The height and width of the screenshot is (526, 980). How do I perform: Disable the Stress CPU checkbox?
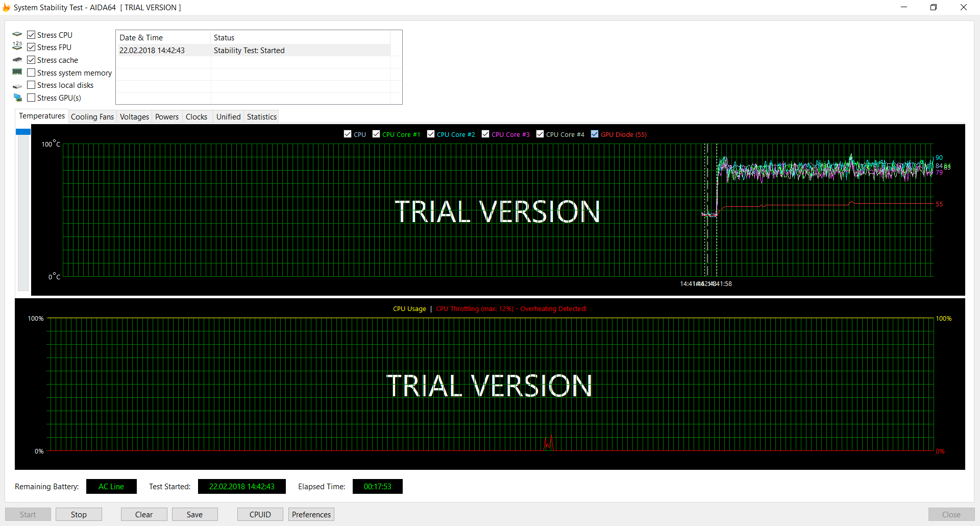[x=31, y=35]
